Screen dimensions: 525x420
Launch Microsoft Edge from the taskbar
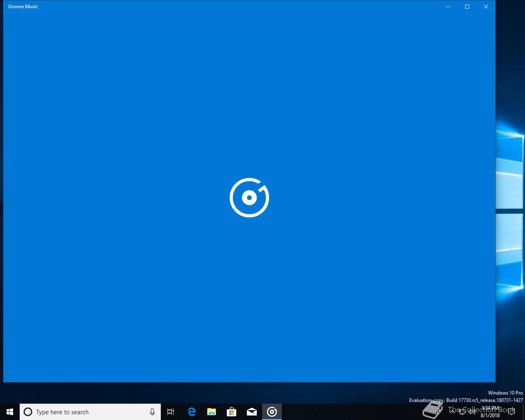(x=191, y=412)
